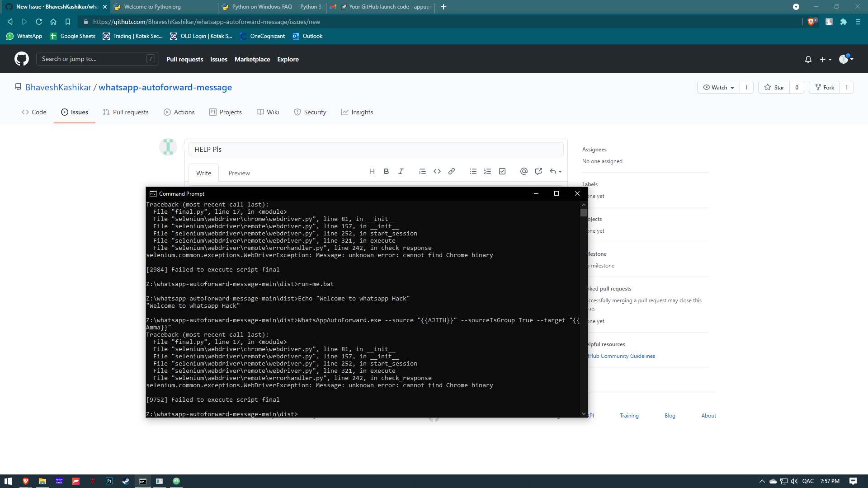Focus the GitHub search box

pyautogui.click(x=97, y=59)
